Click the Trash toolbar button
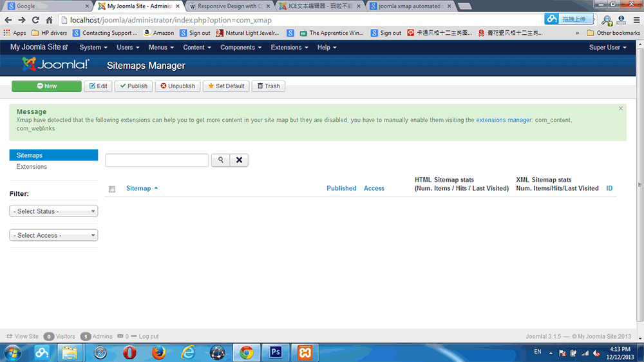 268,86
